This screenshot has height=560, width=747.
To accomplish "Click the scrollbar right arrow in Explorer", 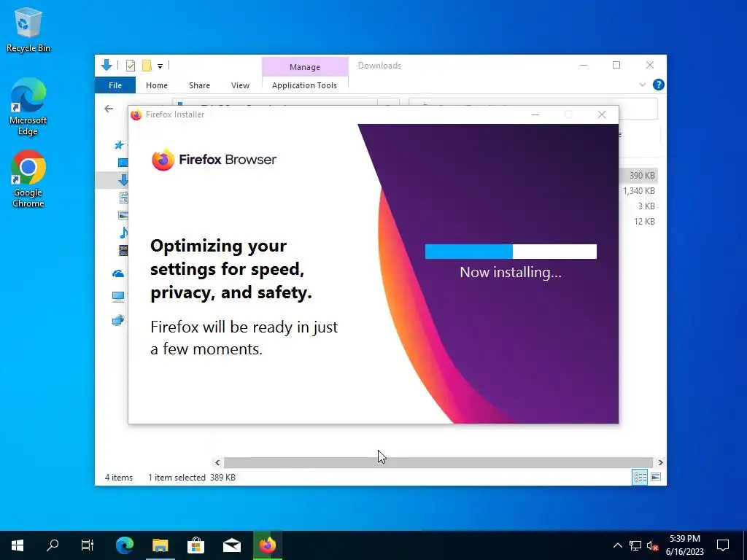I will 660,462.
